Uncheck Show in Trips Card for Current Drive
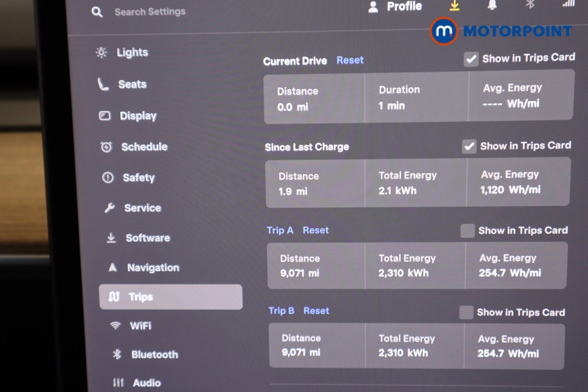The height and width of the screenshot is (392, 588). pyautogui.click(x=471, y=59)
